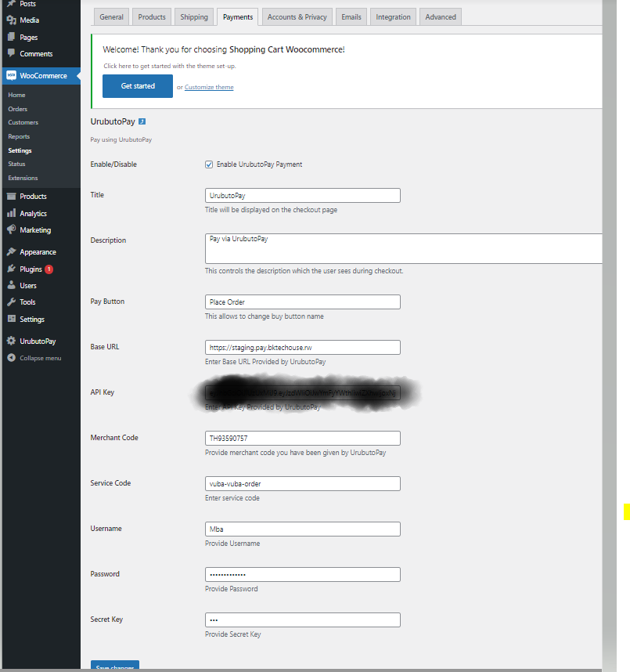Click the Service Code input field
This screenshot has height=672, width=630.
click(x=303, y=483)
